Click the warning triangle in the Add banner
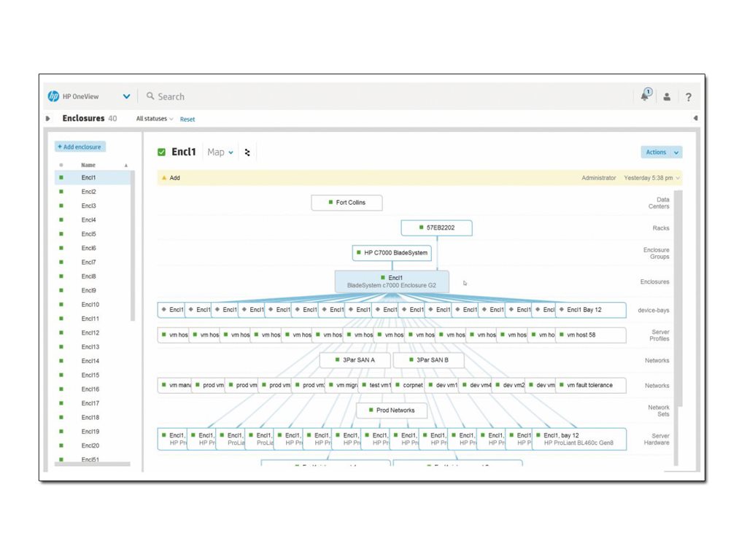The width and height of the screenshot is (747, 560). click(x=164, y=177)
